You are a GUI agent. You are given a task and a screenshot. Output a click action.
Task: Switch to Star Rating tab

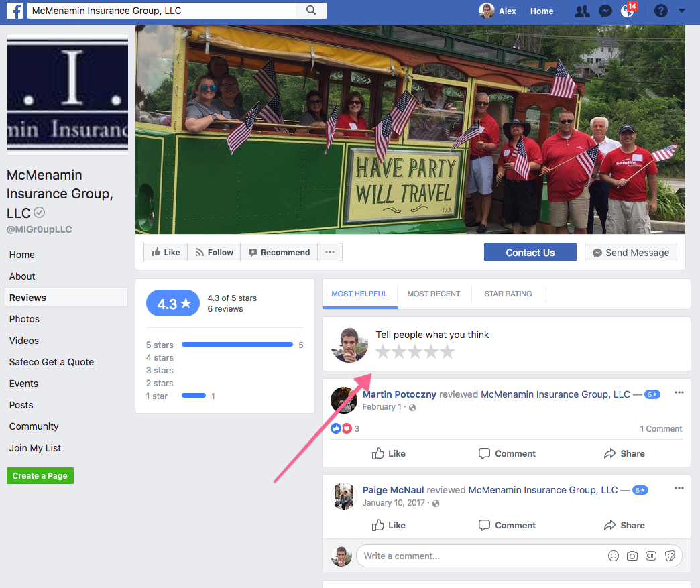click(508, 294)
